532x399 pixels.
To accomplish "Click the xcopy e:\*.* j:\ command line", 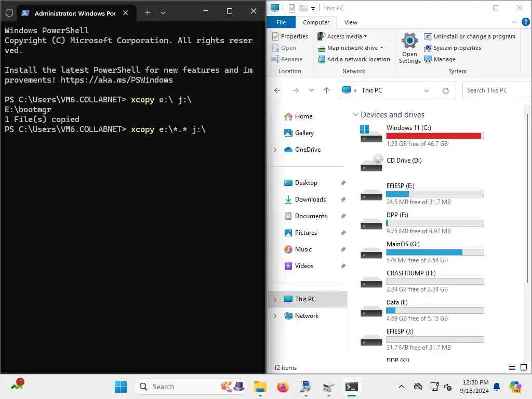I will [168, 129].
